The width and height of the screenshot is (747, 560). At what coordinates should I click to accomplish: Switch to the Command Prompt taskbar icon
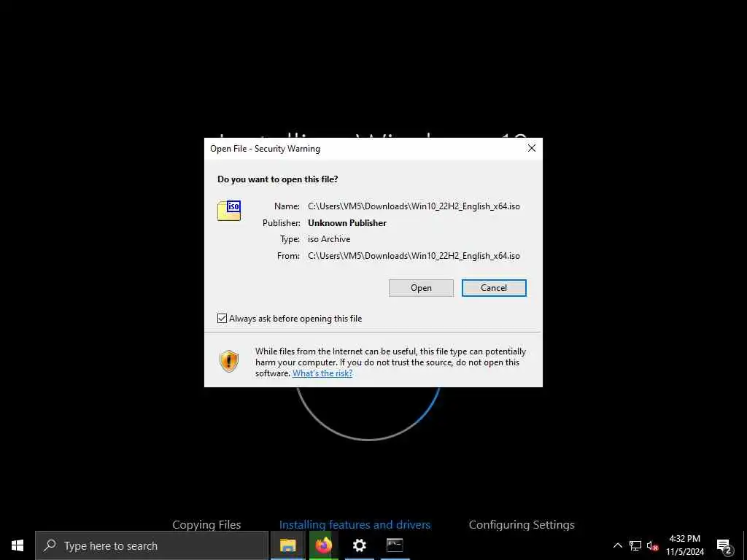[x=395, y=545]
